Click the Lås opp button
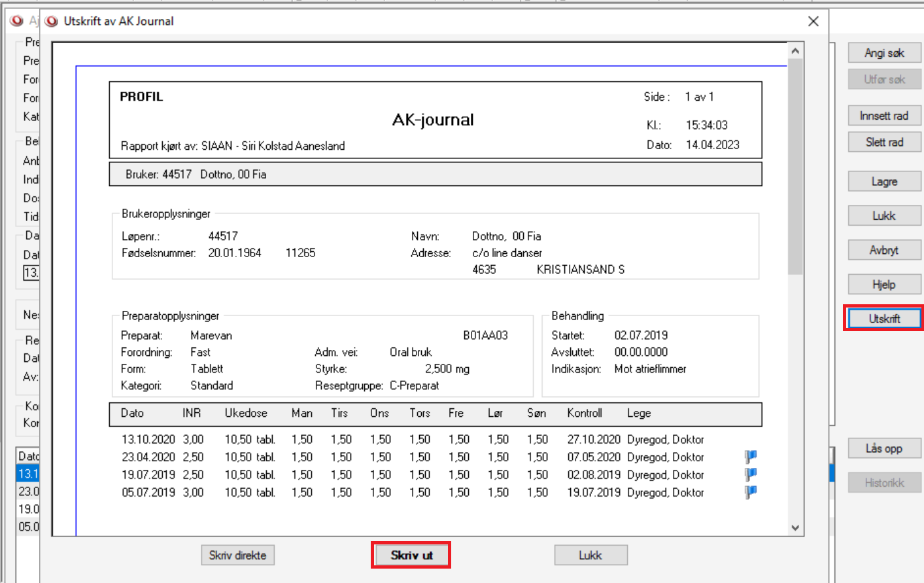924x583 pixels. [884, 448]
